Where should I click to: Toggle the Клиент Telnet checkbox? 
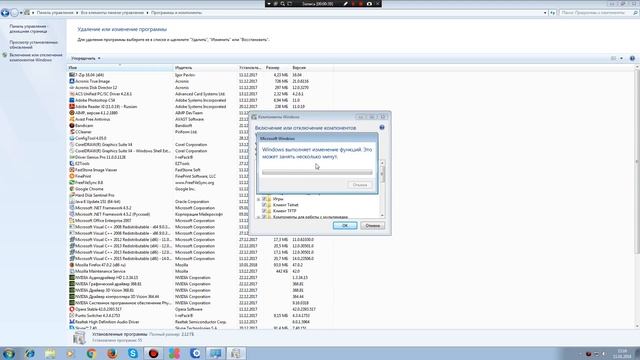[x=264, y=205]
